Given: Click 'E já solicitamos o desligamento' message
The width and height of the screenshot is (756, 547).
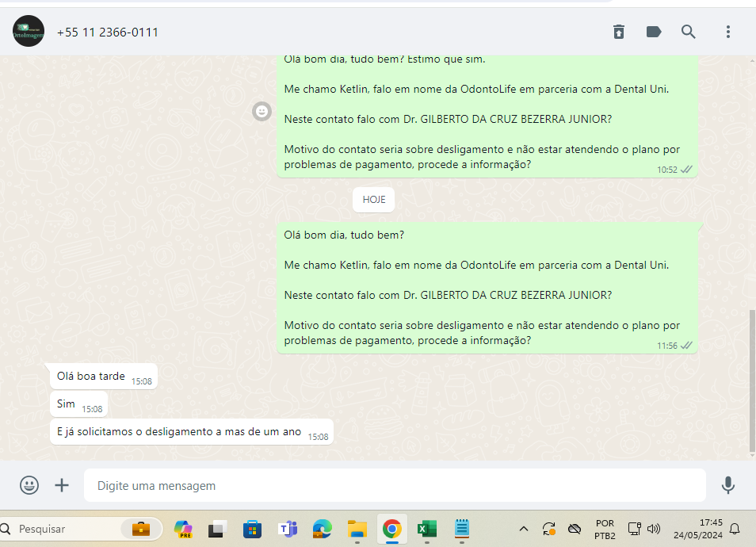Looking at the screenshot, I should click(x=192, y=432).
